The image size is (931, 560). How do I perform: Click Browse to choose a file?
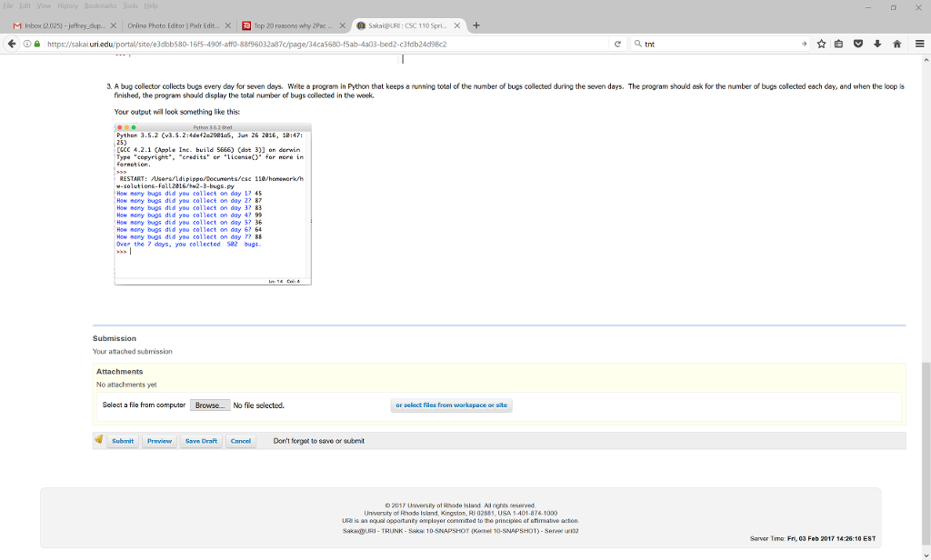(209, 405)
